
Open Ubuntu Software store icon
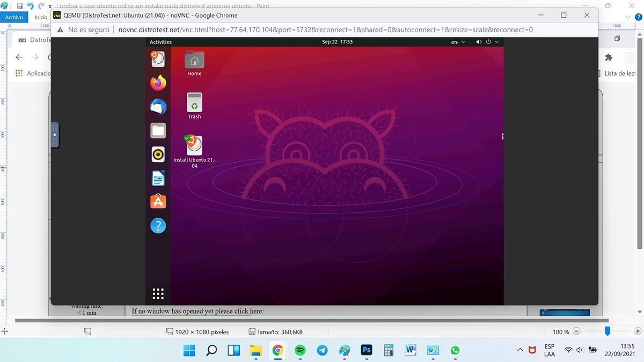click(158, 202)
